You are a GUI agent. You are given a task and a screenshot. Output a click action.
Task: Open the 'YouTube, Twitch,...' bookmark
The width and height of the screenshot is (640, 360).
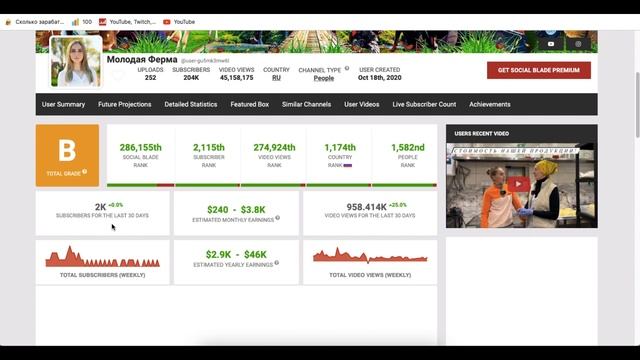(127, 22)
